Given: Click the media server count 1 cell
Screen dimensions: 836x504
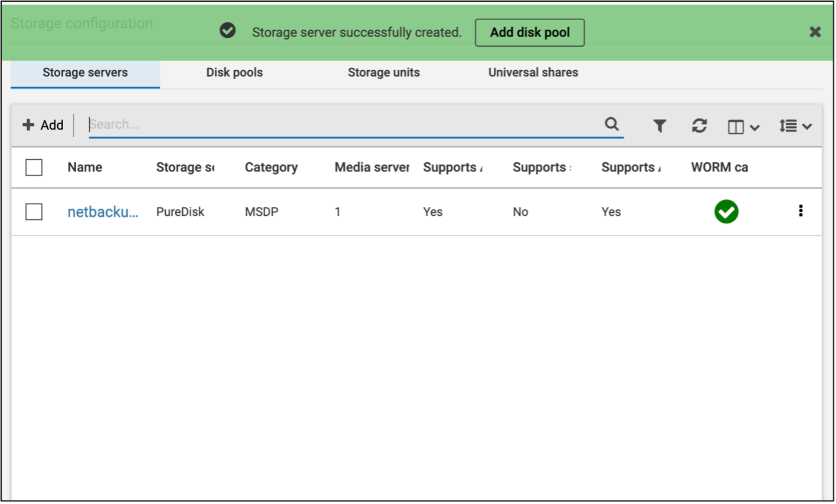Looking at the screenshot, I should point(337,212).
